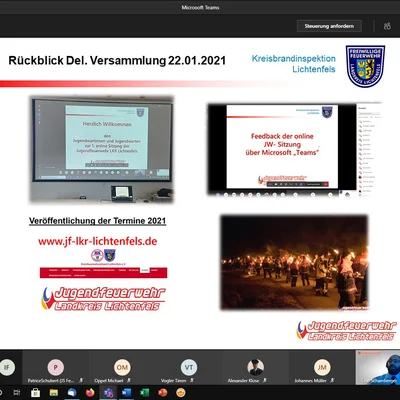Open Task View on the taskbar
Image resolution: width=400 pixels, height=400 pixels.
click(x=17, y=393)
